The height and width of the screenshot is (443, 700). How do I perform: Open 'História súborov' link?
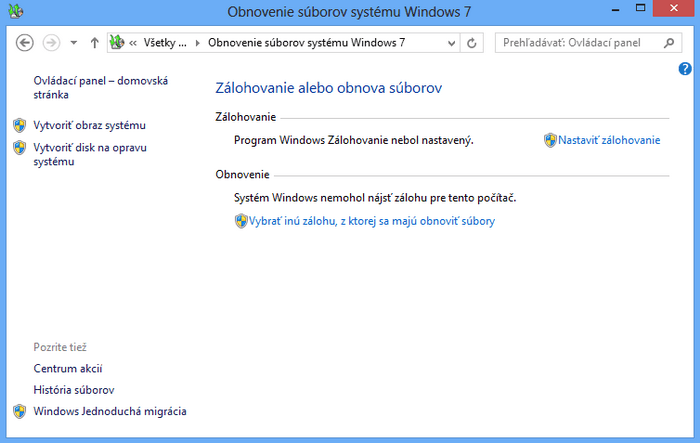pyautogui.click(x=73, y=389)
